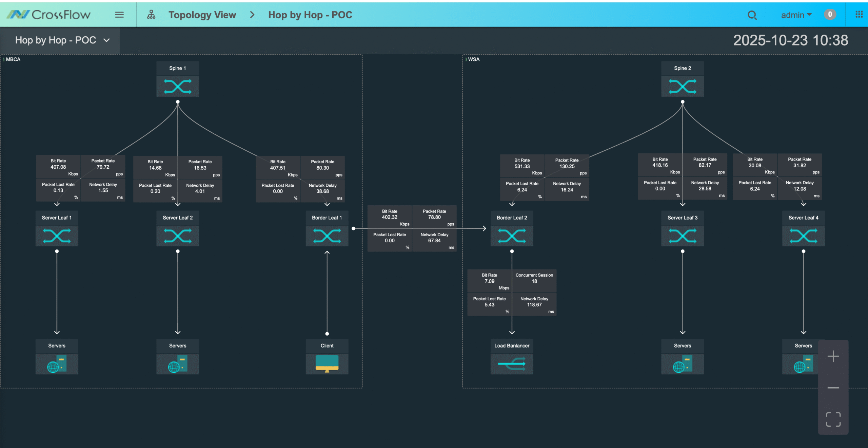The width and height of the screenshot is (868, 448).
Task: Click the CrossFlow logo
Action: tap(48, 15)
